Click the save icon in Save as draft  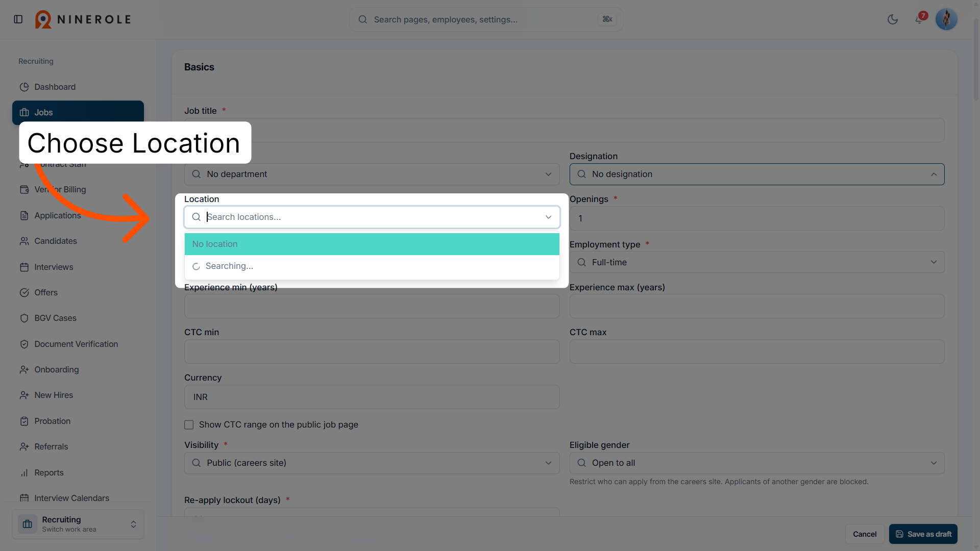pos(899,534)
